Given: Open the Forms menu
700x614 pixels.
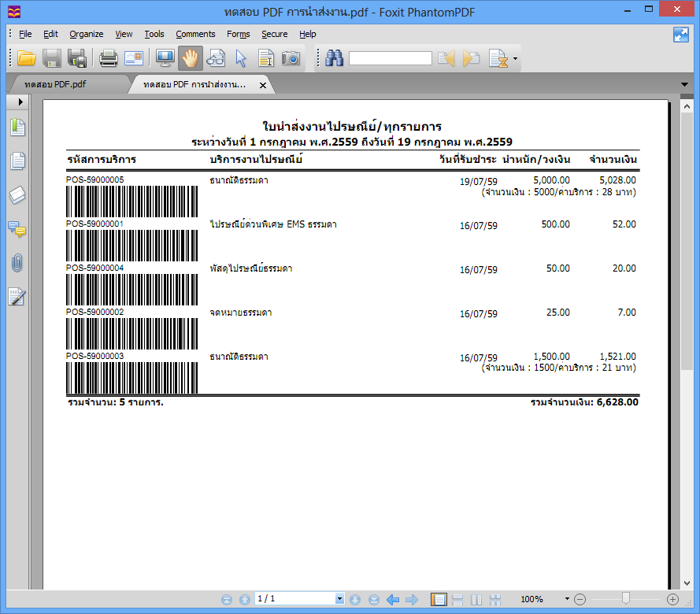Looking at the screenshot, I should click(x=238, y=34).
